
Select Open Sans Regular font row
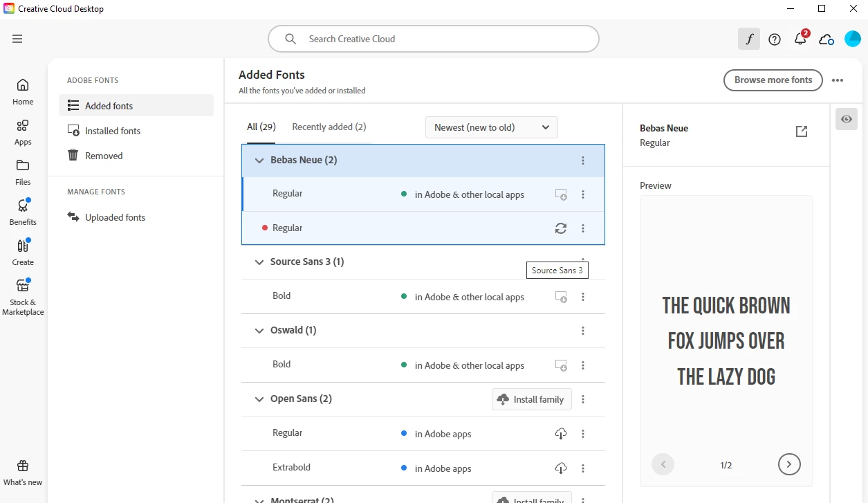423,434
